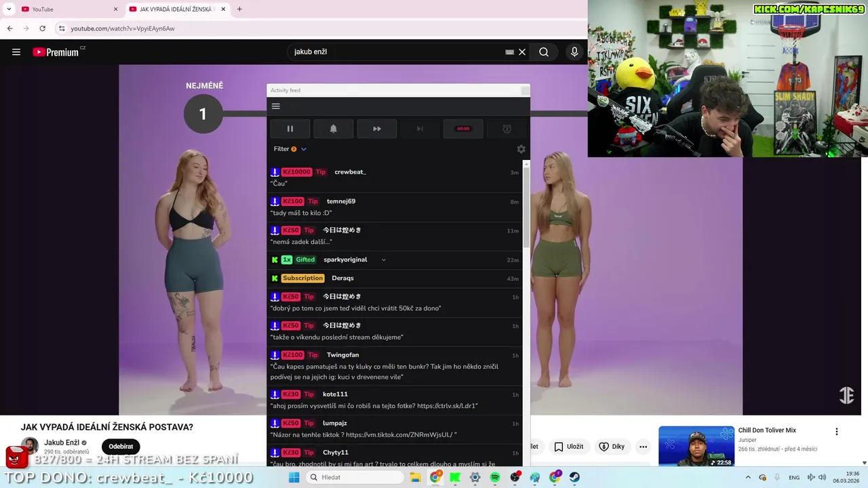Click the temnej69 tip username
This screenshot has height=488, width=868.
[341, 201]
